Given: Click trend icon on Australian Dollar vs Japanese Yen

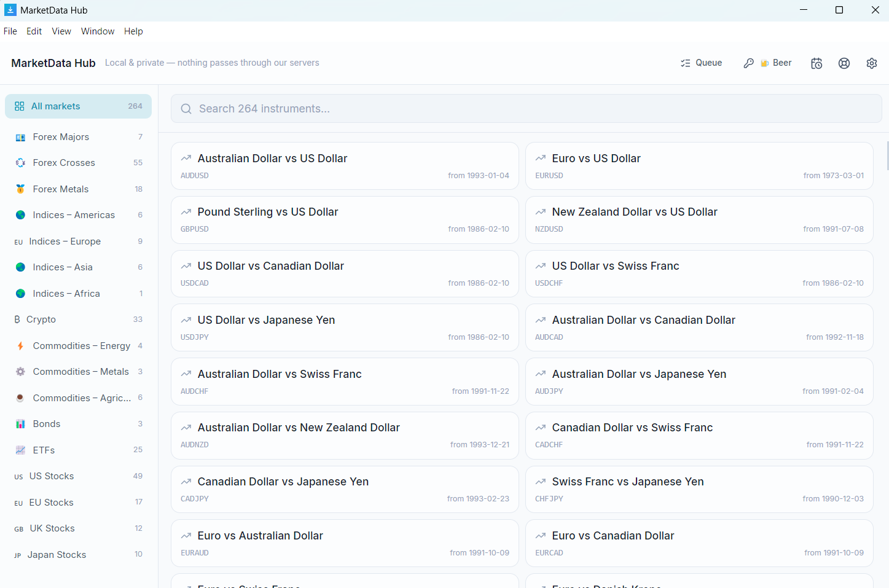Looking at the screenshot, I should click(541, 374).
